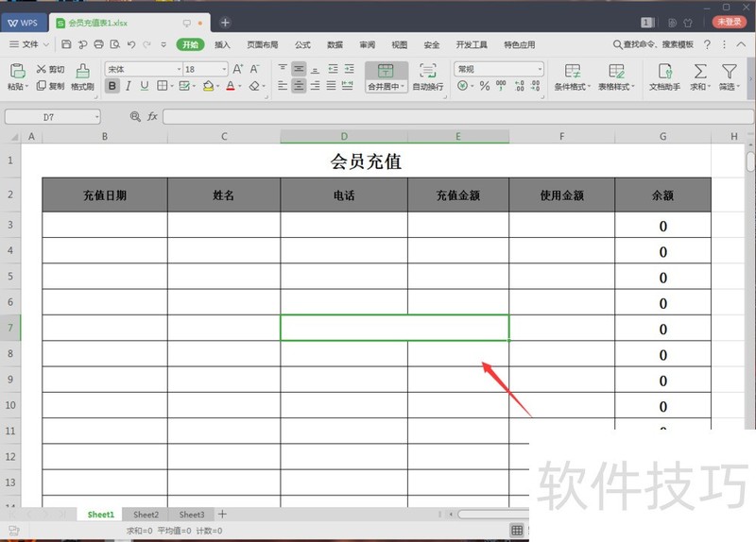Open the Insert (插入) ribbon tab

pyautogui.click(x=222, y=44)
